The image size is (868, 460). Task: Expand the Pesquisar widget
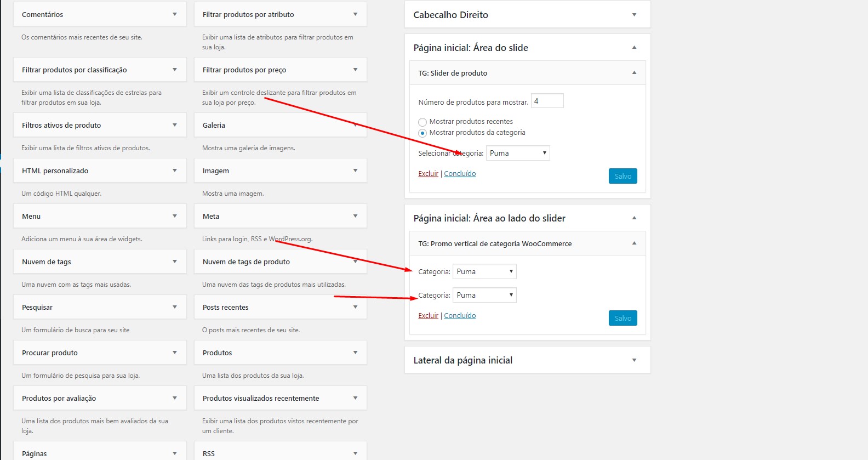point(100,307)
